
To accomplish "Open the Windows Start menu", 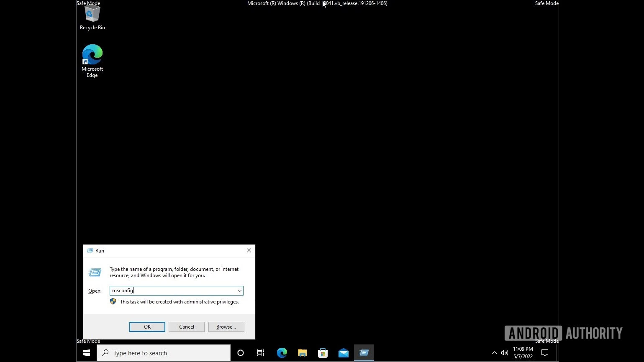I will pyautogui.click(x=87, y=353).
